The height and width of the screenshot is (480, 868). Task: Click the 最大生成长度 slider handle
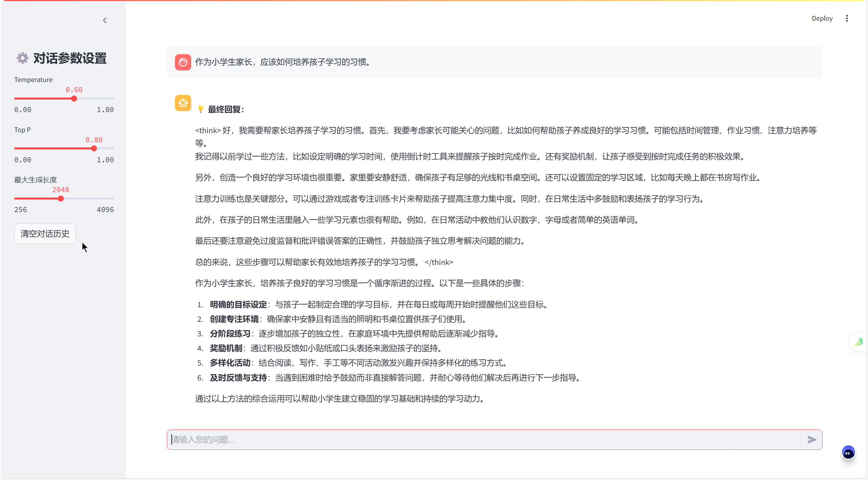click(x=61, y=199)
